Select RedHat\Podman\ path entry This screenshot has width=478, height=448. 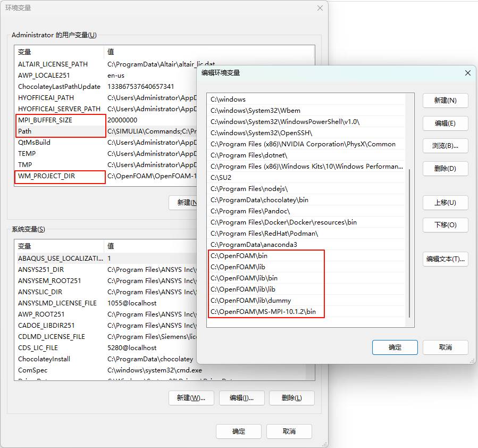[306, 234]
